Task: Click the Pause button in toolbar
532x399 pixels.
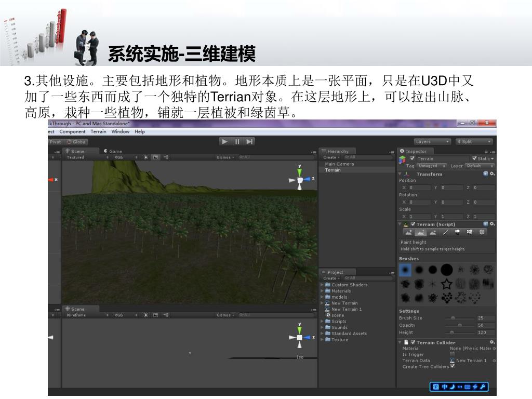Action: click(x=237, y=142)
